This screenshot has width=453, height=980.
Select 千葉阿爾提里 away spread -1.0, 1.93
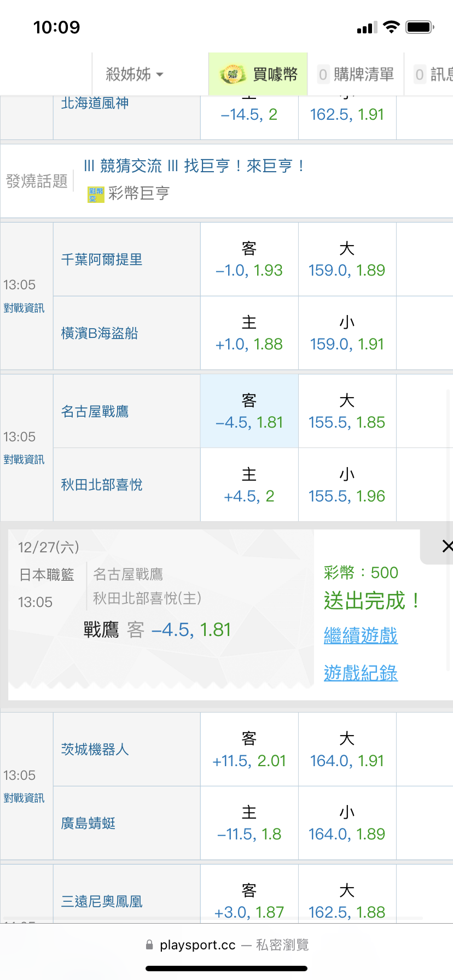pyautogui.click(x=249, y=260)
